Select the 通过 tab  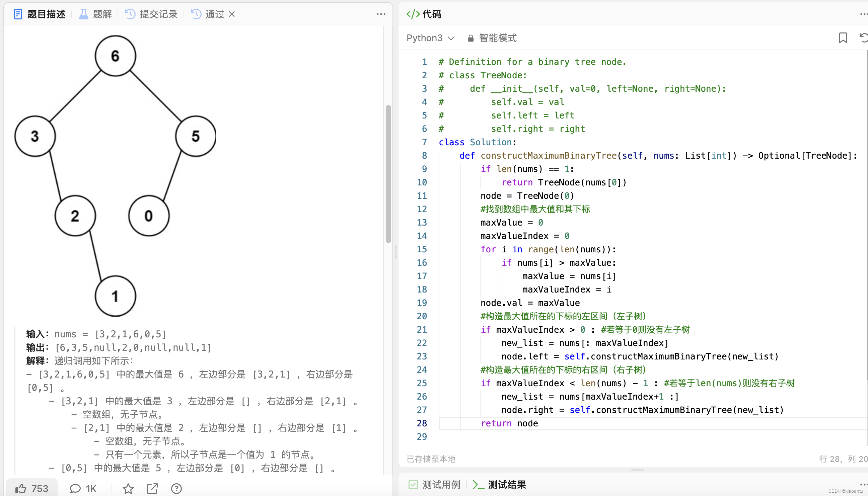coord(208,14)
